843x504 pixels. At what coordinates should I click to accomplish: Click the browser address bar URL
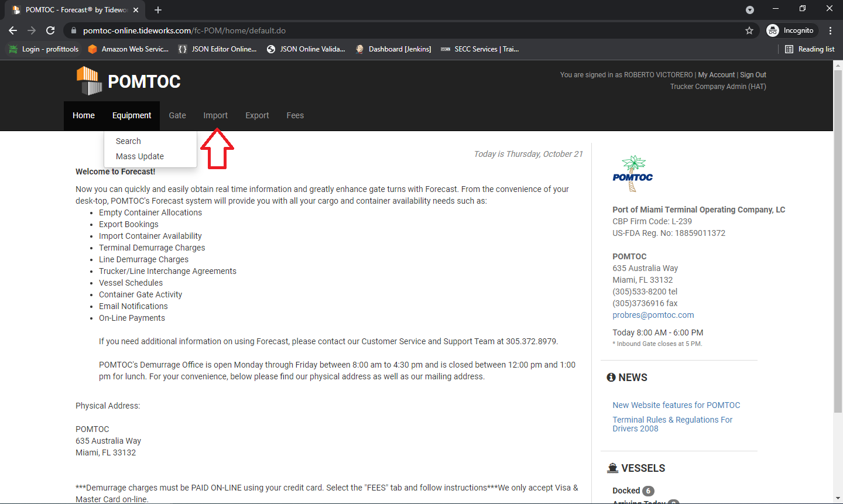[184, 30]
